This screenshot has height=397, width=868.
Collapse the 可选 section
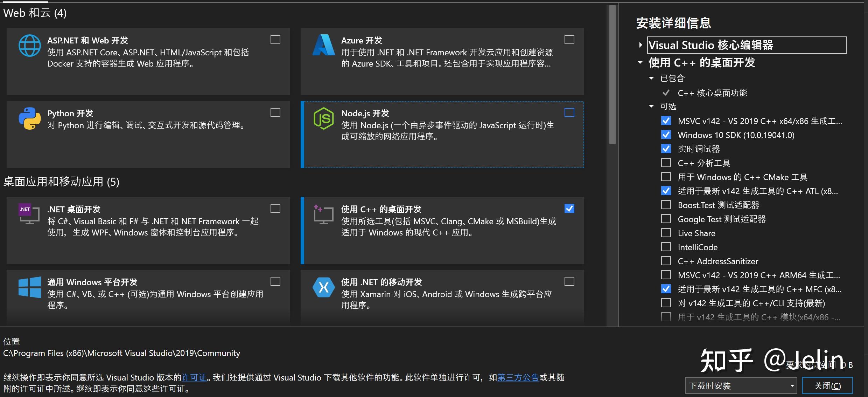tap(651, 106)
